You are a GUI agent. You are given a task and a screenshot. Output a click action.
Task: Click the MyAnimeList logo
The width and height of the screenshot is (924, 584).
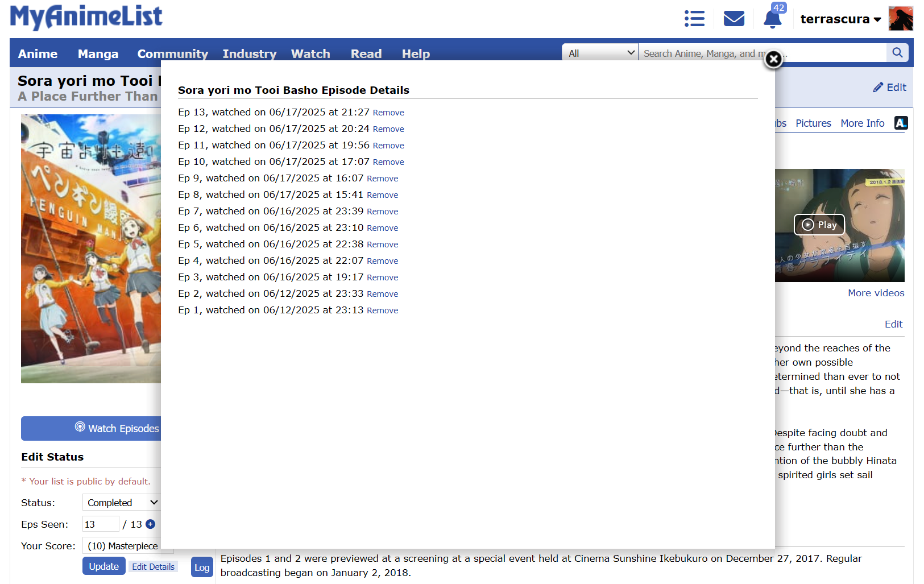86,17
